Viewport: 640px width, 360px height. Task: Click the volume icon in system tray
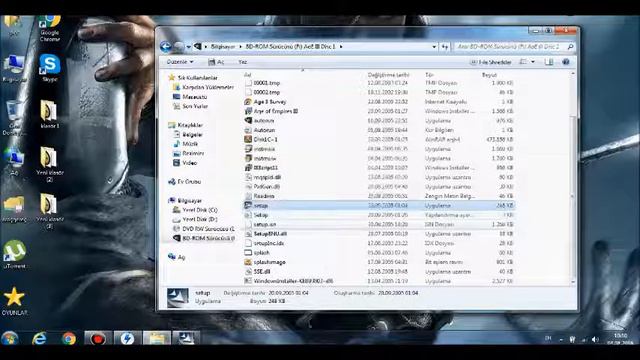tap(595, 339)
